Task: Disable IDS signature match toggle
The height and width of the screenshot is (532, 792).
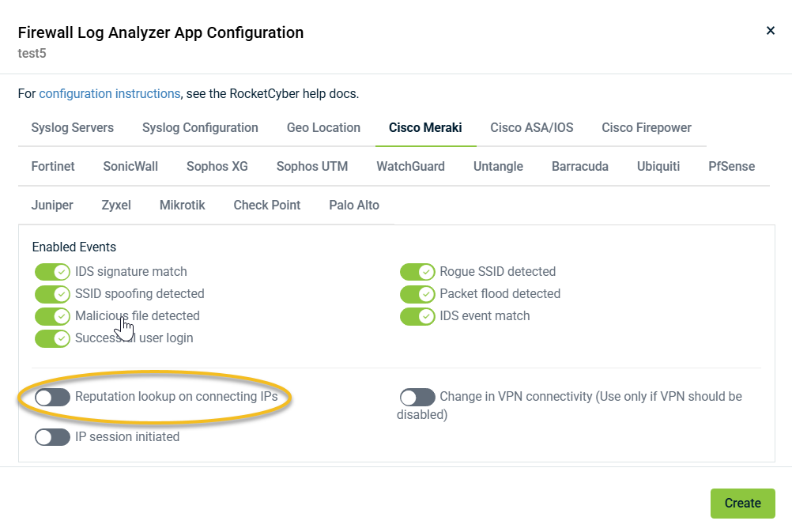Action: pos(53,272)
